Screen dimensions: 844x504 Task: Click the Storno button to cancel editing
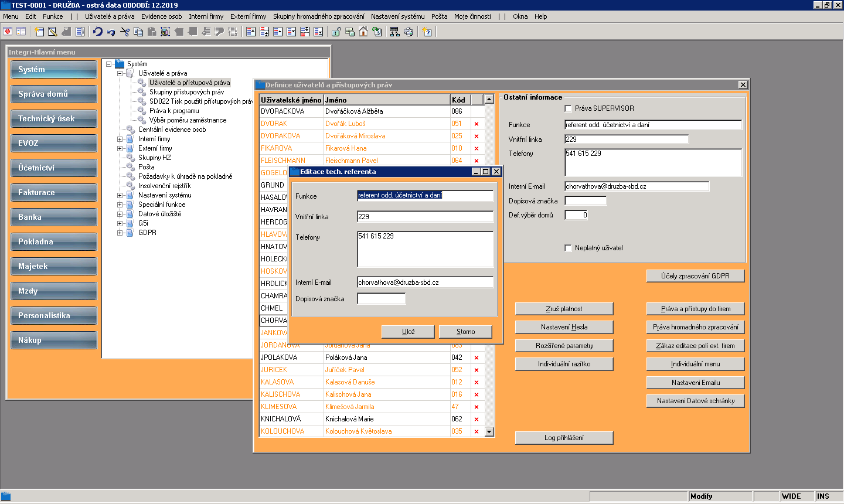point(465,332)
